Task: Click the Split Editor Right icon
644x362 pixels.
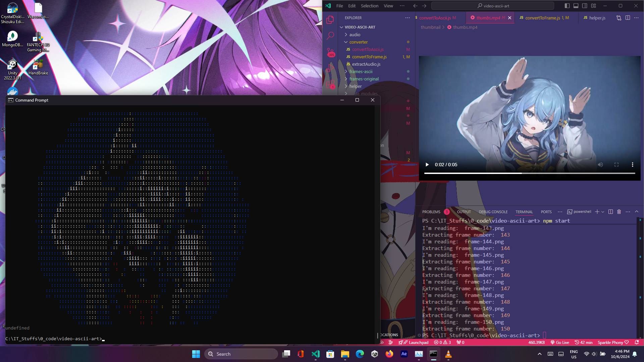Action: click(x=628, y=18)
